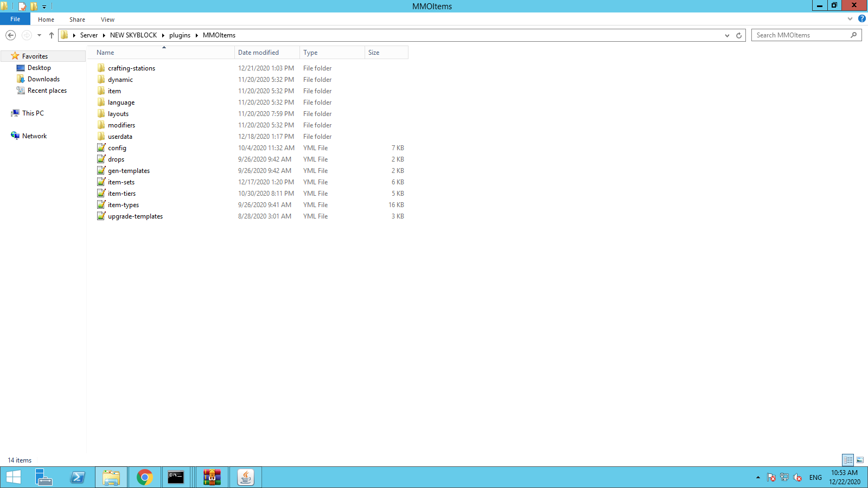Go up one folder level

click(52, 35)
